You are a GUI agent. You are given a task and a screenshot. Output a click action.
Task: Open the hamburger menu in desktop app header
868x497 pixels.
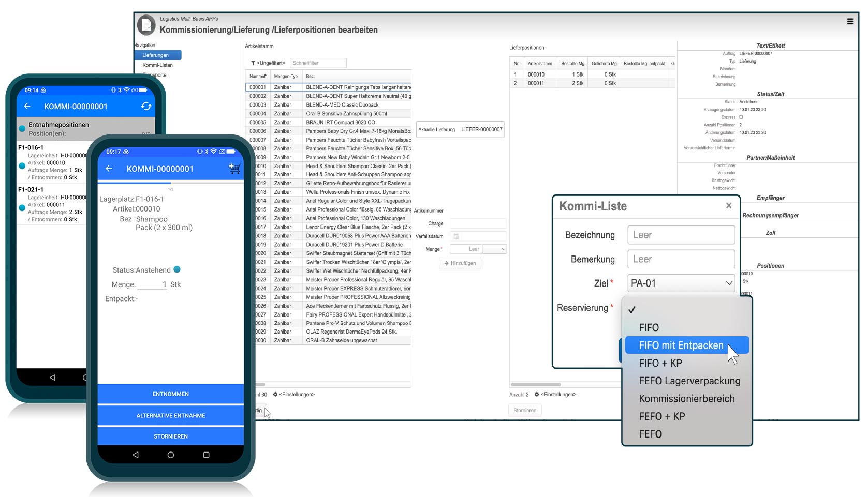849,22
